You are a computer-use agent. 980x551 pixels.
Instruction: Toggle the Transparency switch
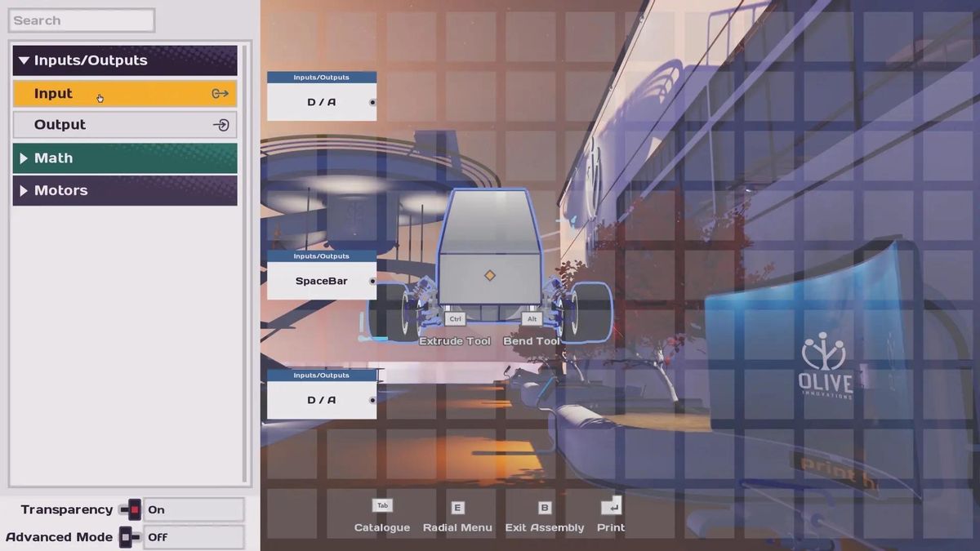(131, 510)
